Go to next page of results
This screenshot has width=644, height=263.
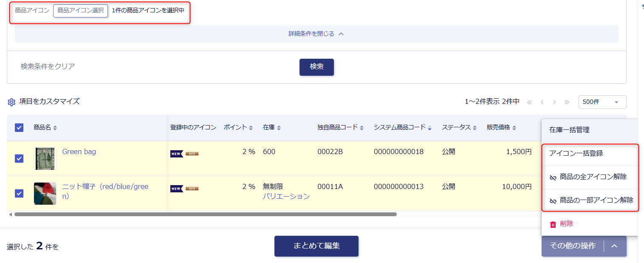(x=554, y=102)
